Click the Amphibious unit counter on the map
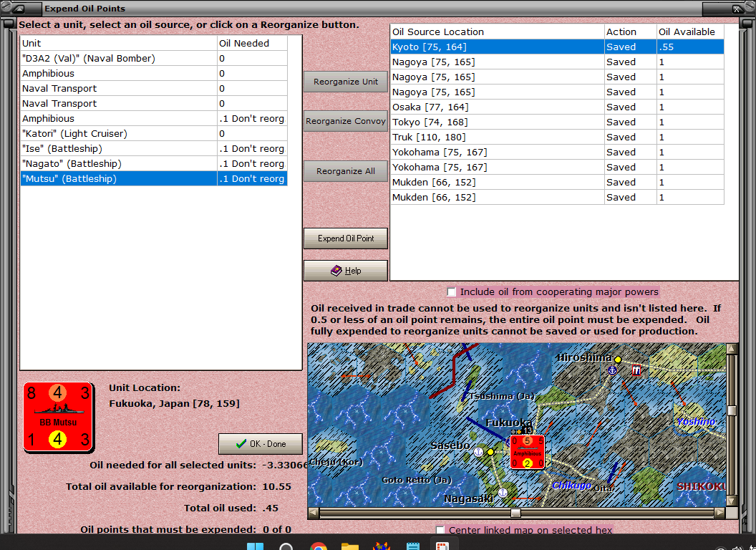The height and width of the screenshot is (550, 756). pos(528,452)
